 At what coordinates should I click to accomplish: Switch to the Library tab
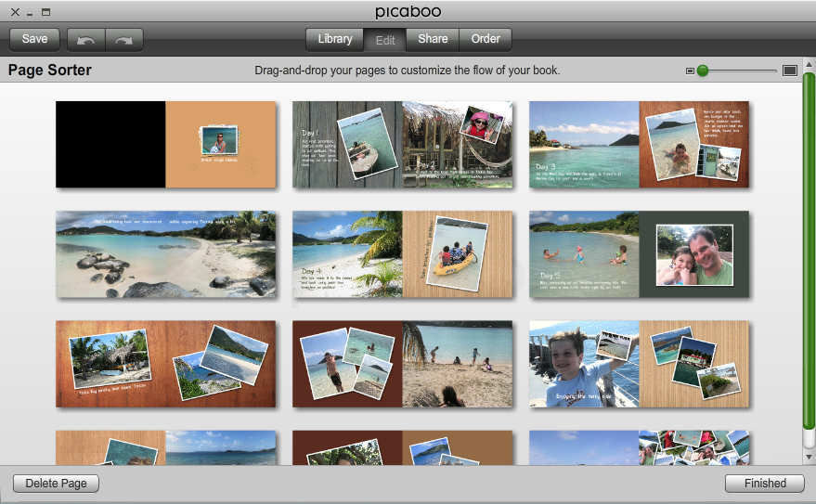click(334, 39)
